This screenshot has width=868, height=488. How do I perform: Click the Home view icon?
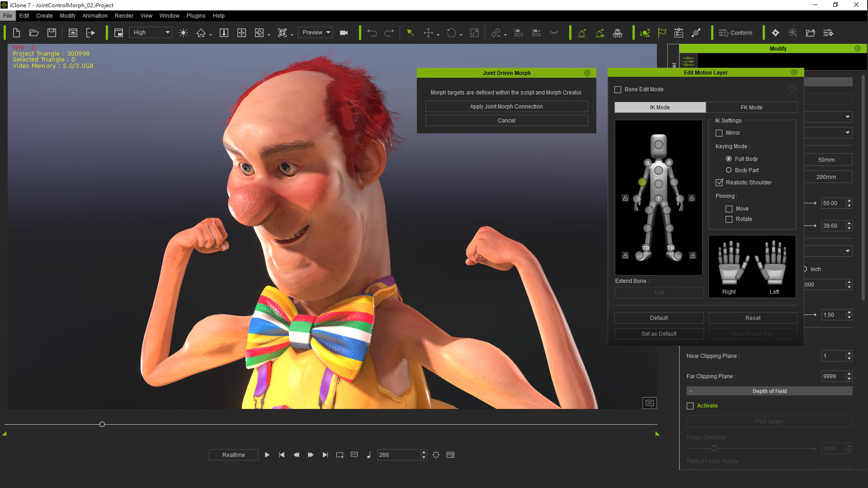coord(201,33)
